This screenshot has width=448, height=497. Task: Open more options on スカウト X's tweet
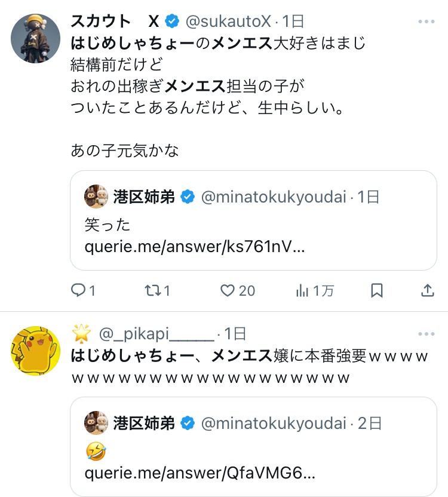[x=426, y=22]
